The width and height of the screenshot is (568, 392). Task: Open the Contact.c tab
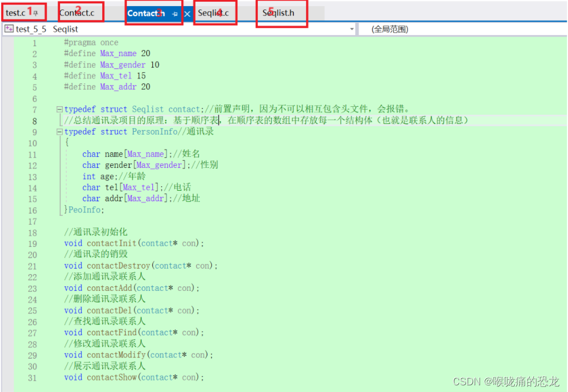point(77,13)
